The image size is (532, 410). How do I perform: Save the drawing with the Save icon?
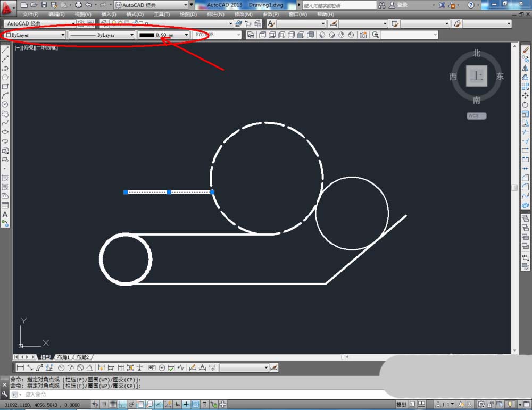(44, 5)
